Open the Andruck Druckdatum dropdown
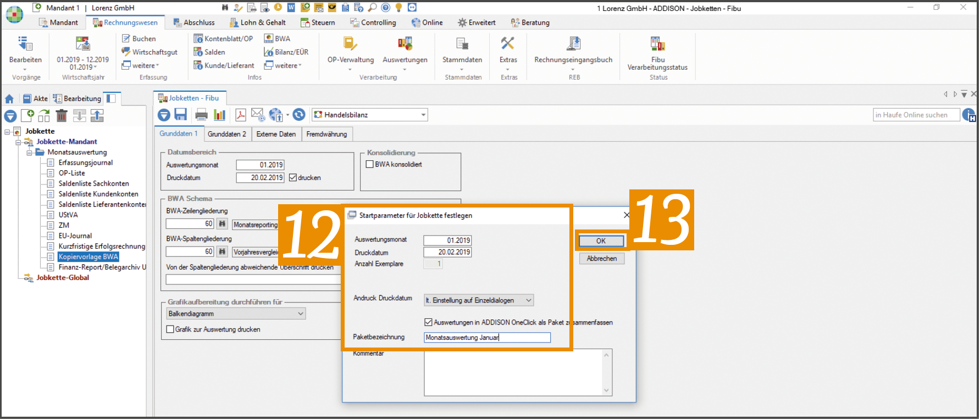The width and height of the screenshot is (980, 420). (479, 300)
